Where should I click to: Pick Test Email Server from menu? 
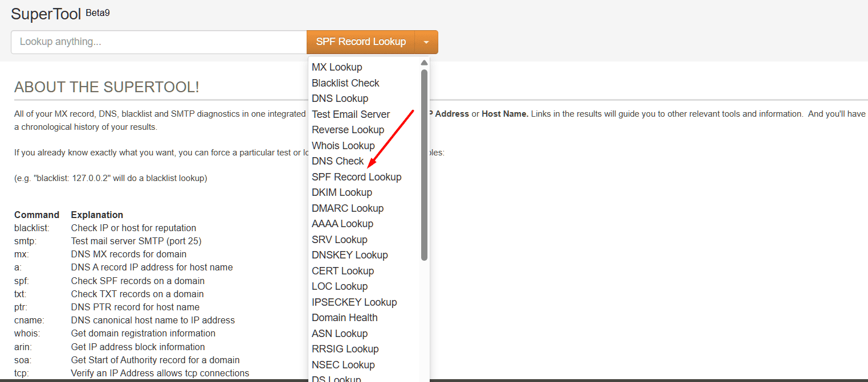pyautogui.click(x=351, y=114)
